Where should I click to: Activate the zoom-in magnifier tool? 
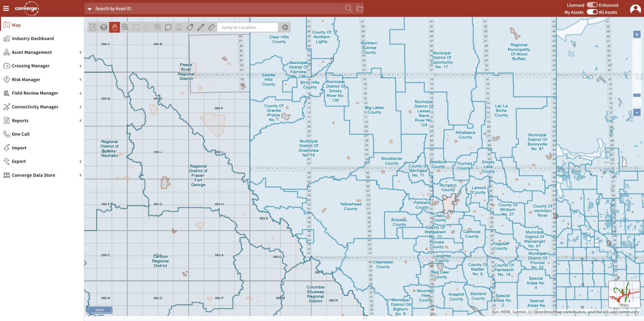point(125,27)
